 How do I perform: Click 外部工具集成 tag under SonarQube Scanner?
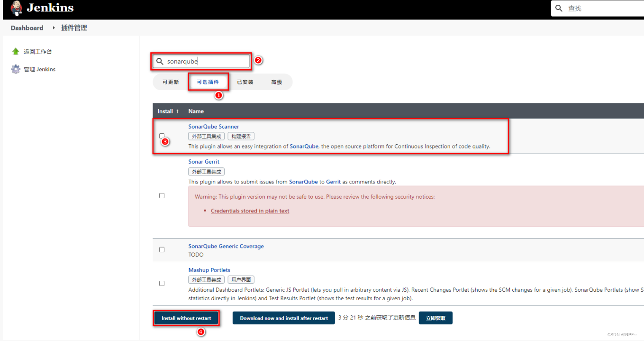(206, 136)
